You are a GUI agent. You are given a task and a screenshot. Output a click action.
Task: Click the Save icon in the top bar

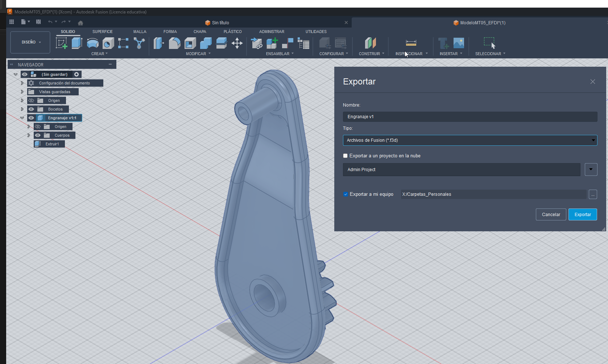(38, 22)
